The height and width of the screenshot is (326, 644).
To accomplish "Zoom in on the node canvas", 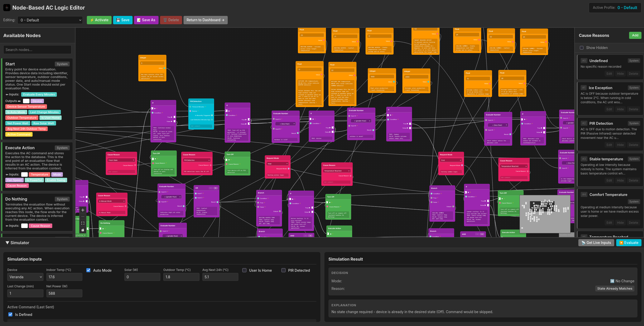I will point(83,210).
